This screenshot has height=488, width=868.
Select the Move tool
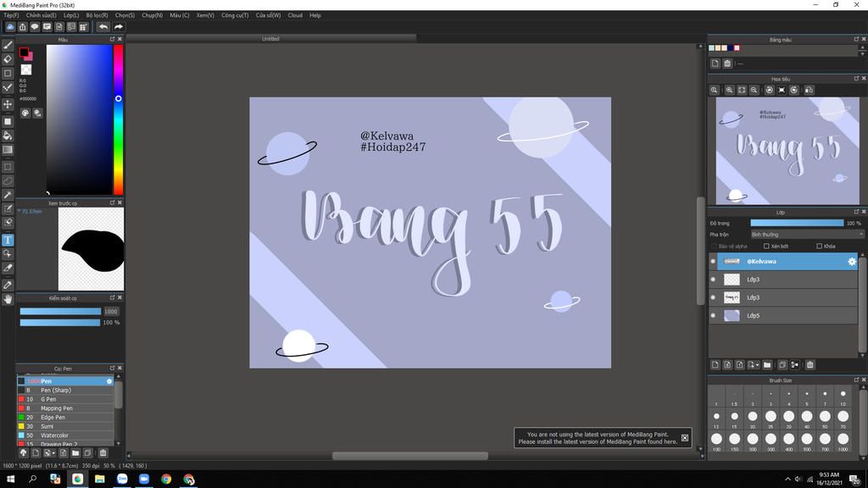click(8, 104)
